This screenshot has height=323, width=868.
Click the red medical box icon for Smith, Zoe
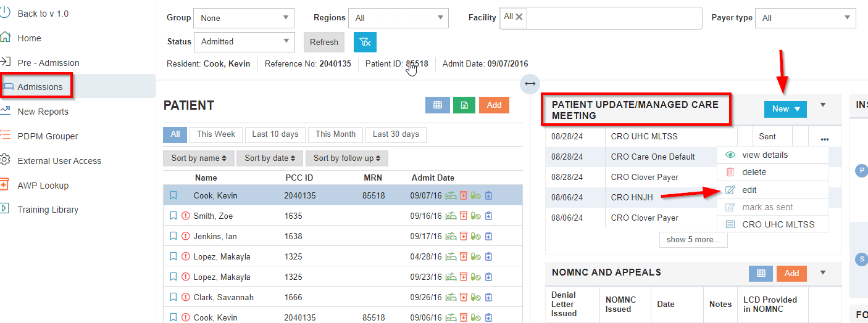click(464, 216)
